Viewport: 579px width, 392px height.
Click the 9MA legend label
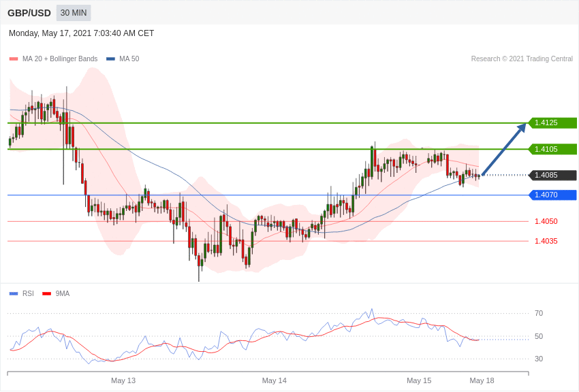click(x=63, y=293)
